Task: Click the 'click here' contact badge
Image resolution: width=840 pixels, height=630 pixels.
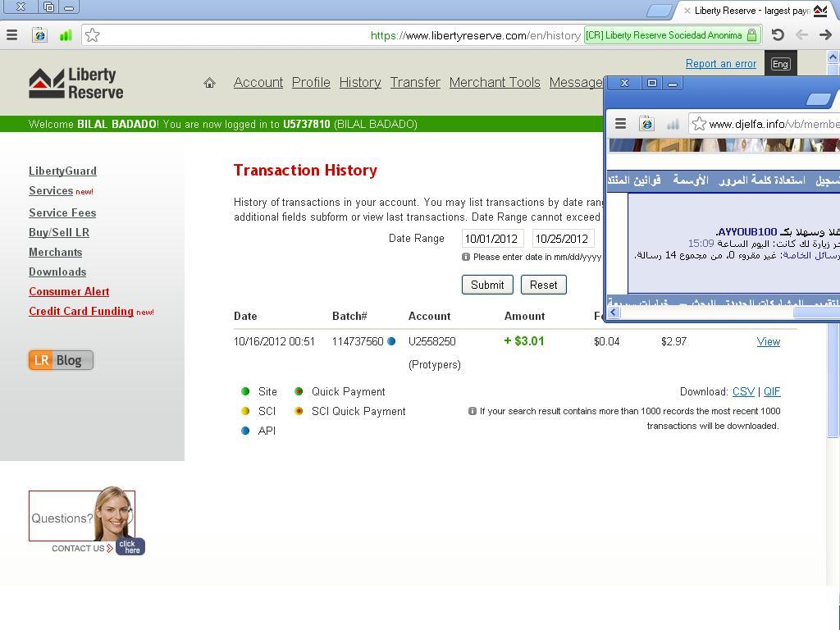Action: (130, 546)
